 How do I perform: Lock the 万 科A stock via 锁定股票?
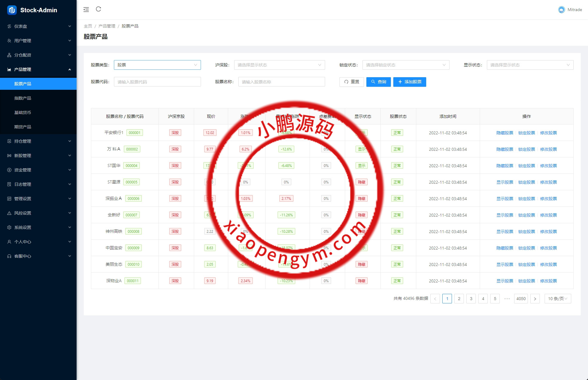526,149
